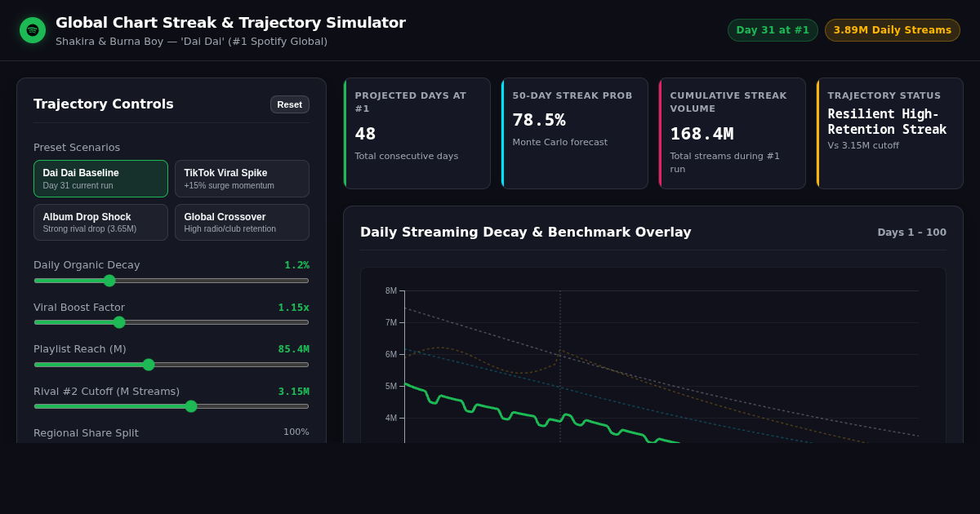This screenshot has width=980, height=514.
Task: Select the Dai Dai Baseline preset
Action: pyautogui.click(x=100, y=179)
